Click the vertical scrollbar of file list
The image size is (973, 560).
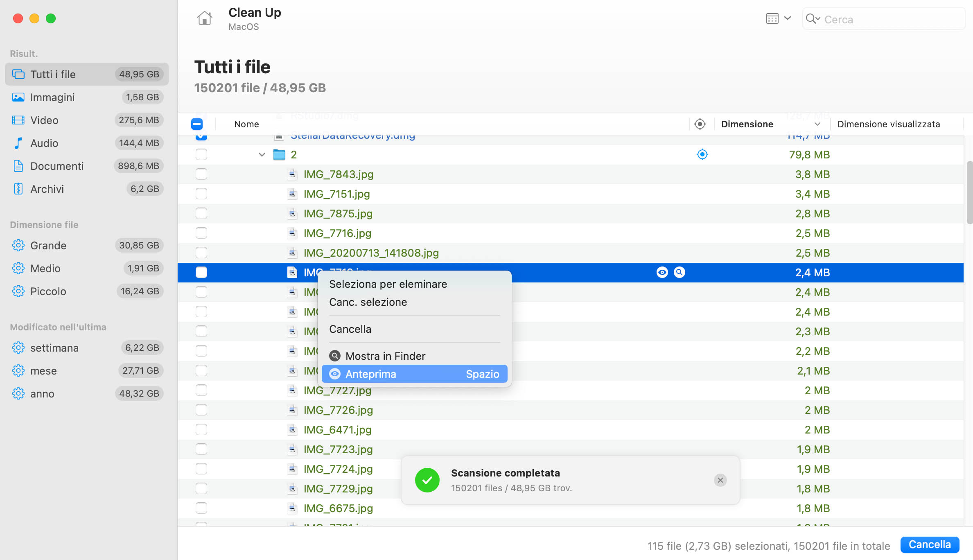click(x=969, y=193)
